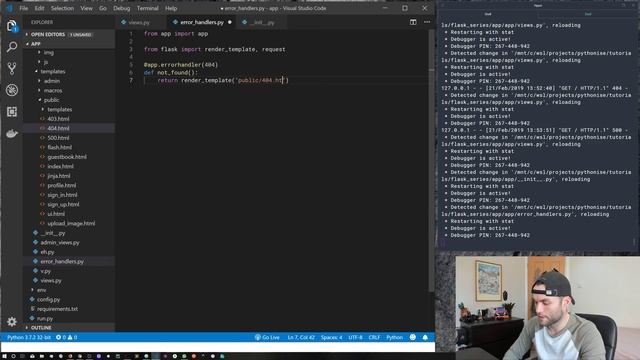This screenshot has width=640, height=360.
Task: Change line endings via CRLF indicator
Action: tap(374, 338)
